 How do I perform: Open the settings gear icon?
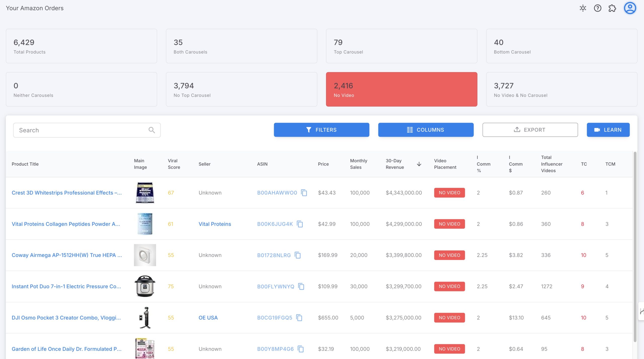[x=583, y=8]
